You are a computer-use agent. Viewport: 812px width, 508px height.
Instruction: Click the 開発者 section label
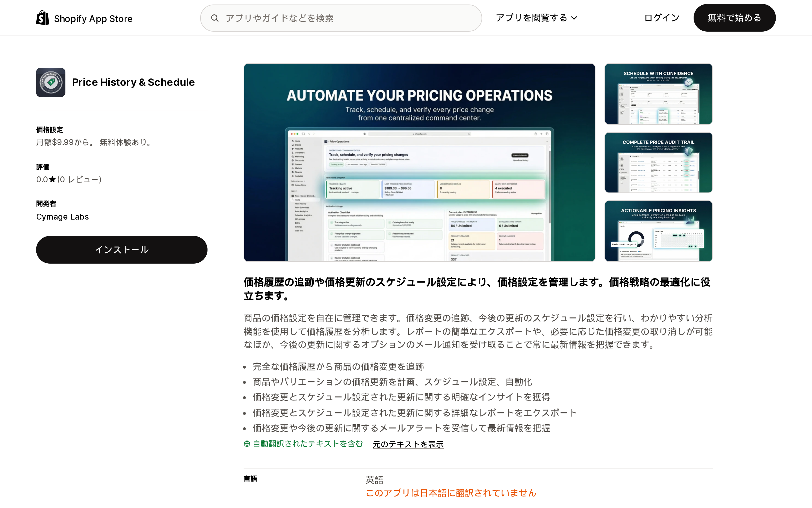click(x=46, y=203)
